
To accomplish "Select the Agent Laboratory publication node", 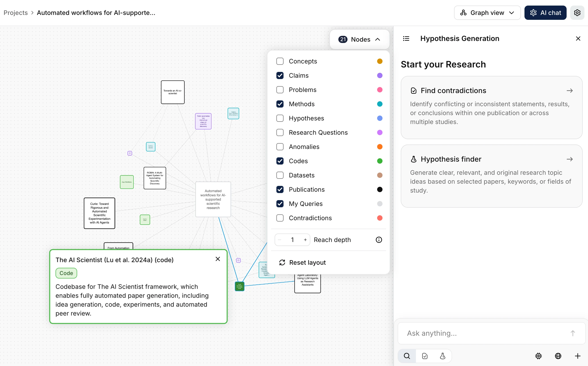I will tap(307, 283).
